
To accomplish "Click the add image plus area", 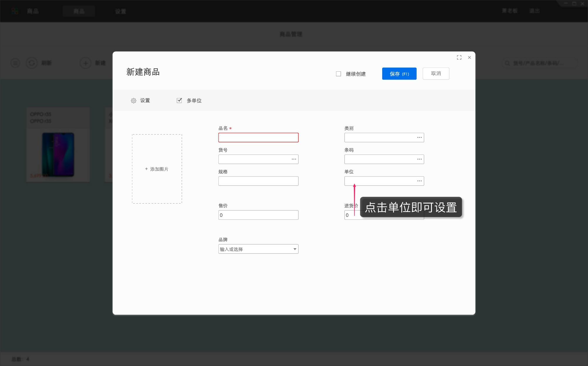I will (x=157, y=169).
